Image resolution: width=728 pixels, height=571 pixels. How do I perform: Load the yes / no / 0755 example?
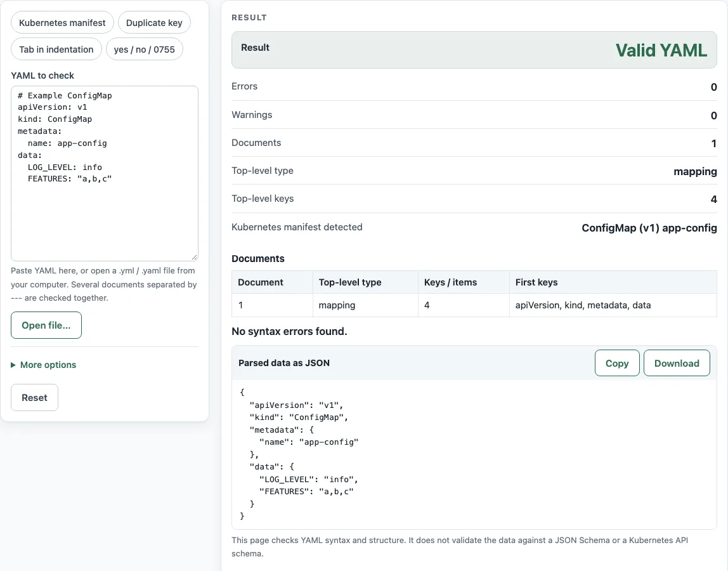(x=145, y=49)
